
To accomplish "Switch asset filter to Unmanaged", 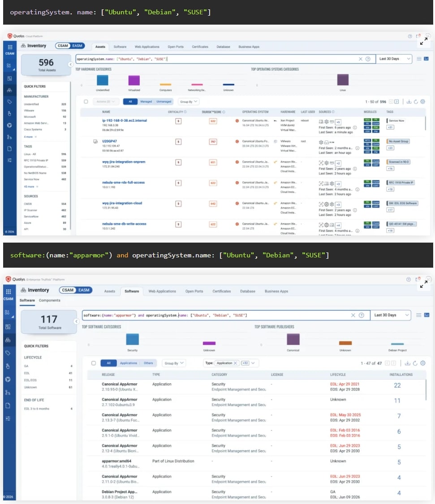I will click(x=164, y=102).
